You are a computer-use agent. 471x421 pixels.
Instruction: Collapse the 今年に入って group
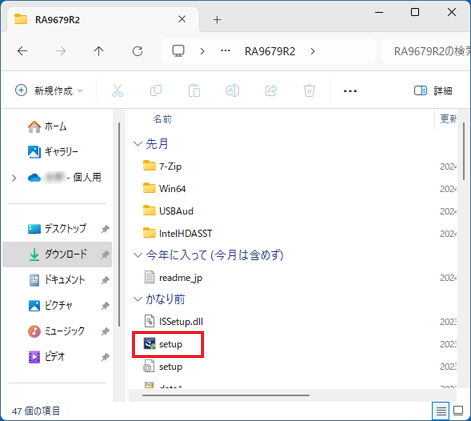(x=137, y=255)
